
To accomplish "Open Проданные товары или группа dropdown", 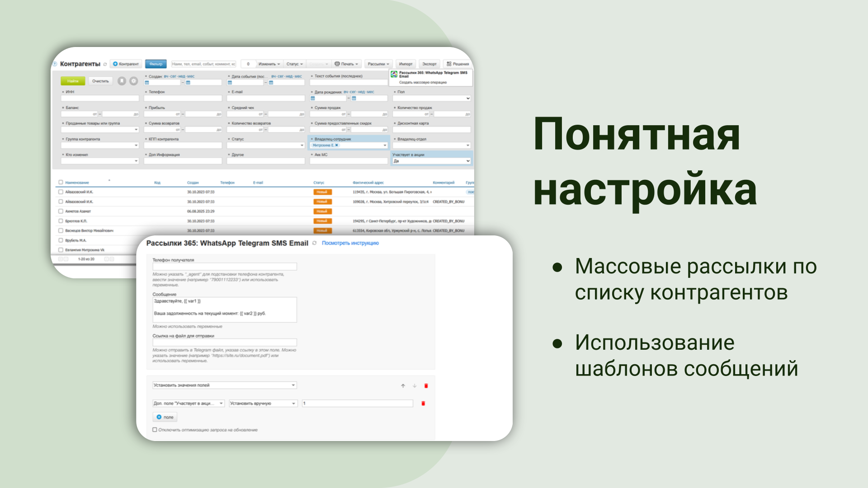I will pos(100,130).
